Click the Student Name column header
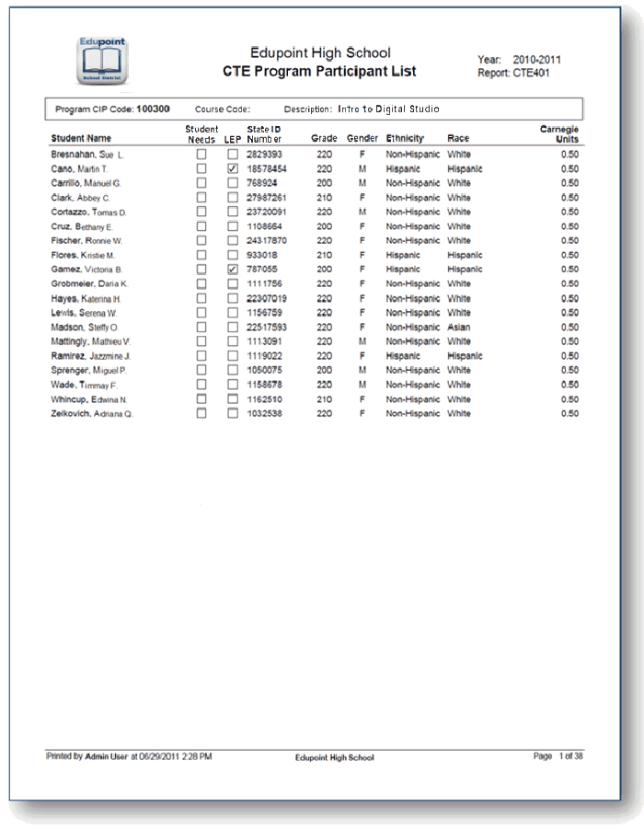 81,138
